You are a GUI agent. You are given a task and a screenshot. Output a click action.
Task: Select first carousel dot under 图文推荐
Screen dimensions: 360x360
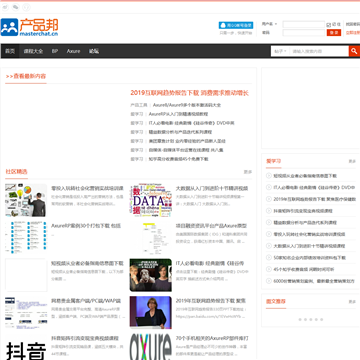[300, 319]
